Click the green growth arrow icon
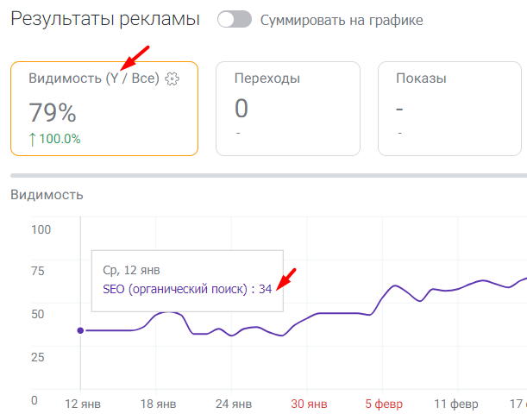This screenshot has width=527, height=420. (33, 139)
